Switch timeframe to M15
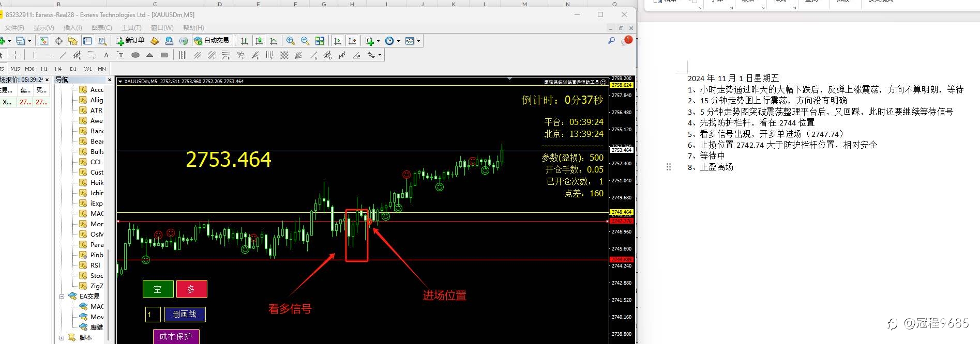 (x=15, y=69)
